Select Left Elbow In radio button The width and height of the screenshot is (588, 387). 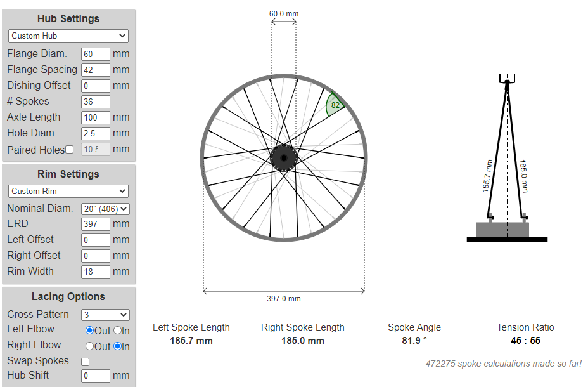pyautogui.click(x=117, y=331)
